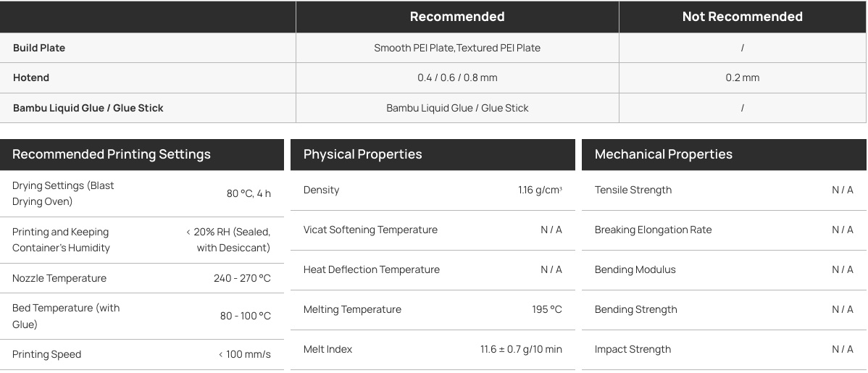The width and height of the screenshot is (868, 373).
Task: Click the Melting Temperature label
Action: pyautogui.click(x=352, y=309)
